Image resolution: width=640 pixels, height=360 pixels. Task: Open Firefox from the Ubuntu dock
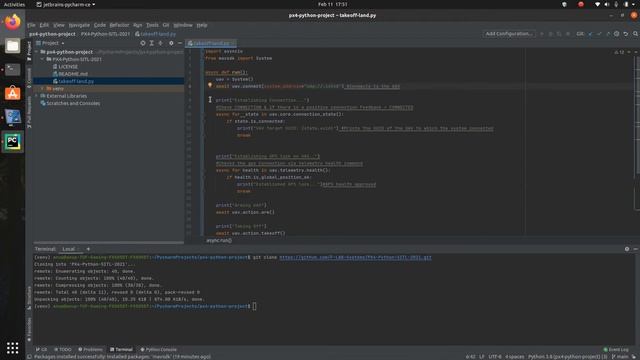point(13,22)
